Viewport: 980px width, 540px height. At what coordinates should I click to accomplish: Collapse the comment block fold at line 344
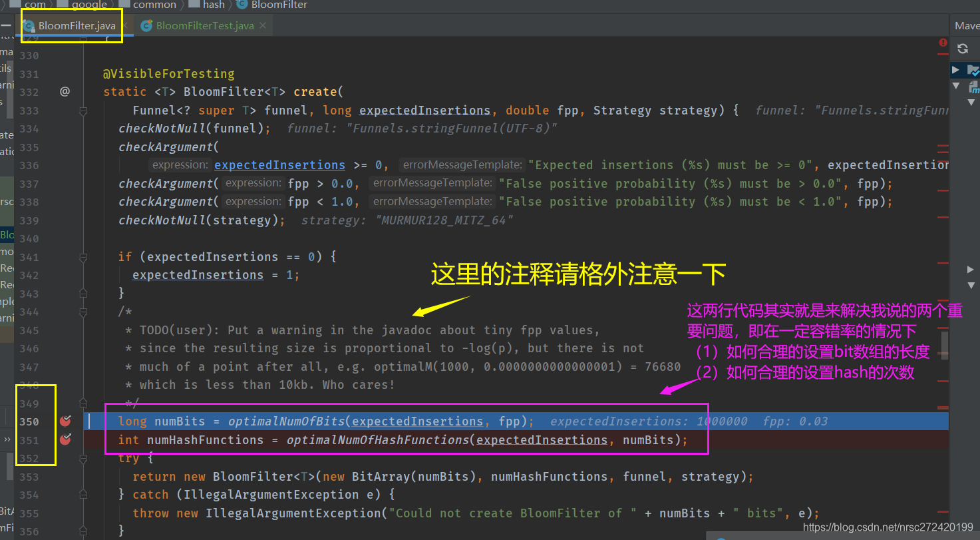(x=83, y=312)
